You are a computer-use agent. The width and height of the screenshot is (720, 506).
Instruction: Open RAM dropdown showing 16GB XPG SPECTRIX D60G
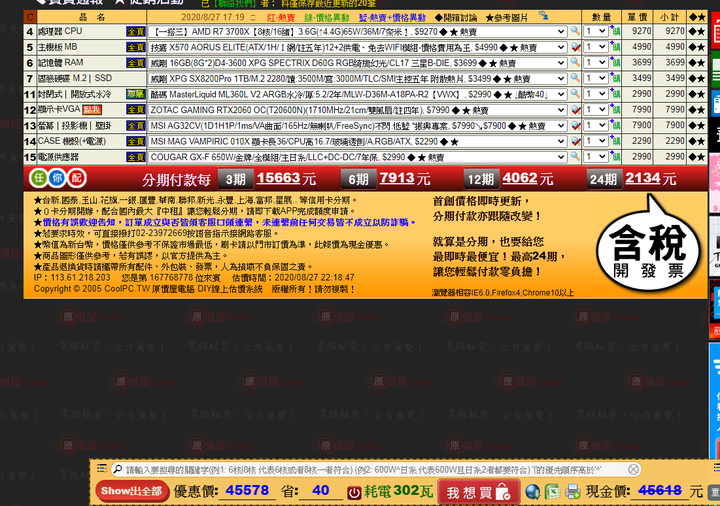(357, 63)
